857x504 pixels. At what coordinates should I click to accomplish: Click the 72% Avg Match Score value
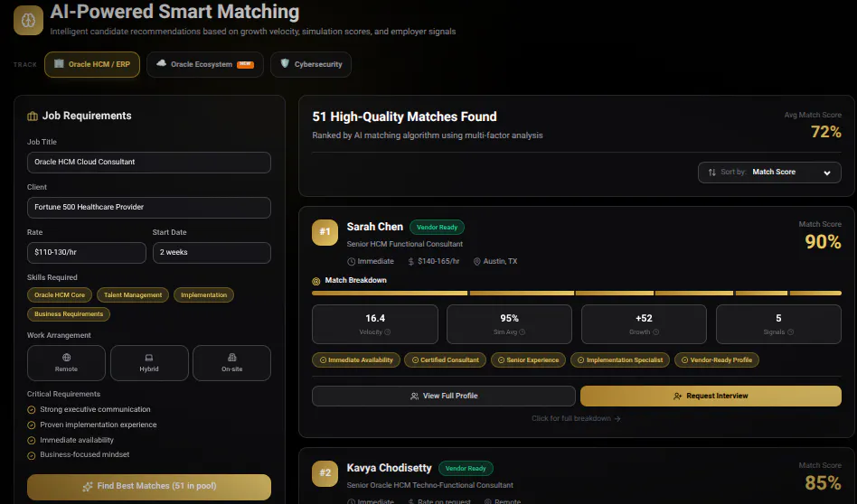825,132
